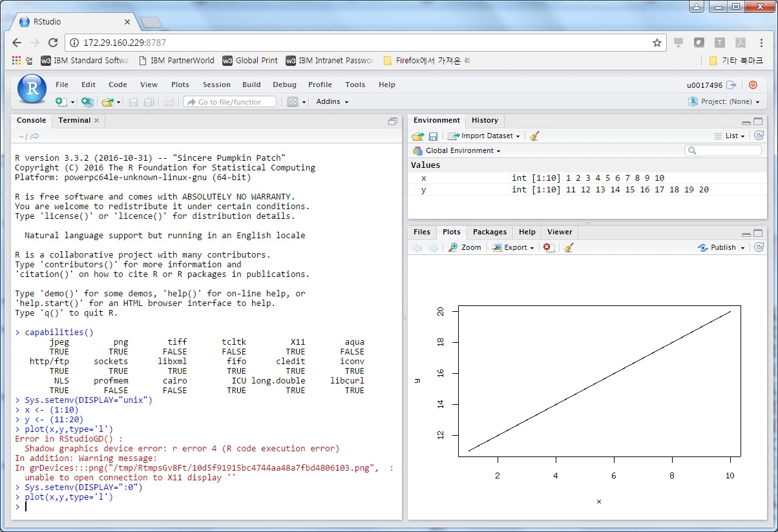Open the Import Dataset dropdown
Screen dimensions: 778x532
tap(487, 136)
